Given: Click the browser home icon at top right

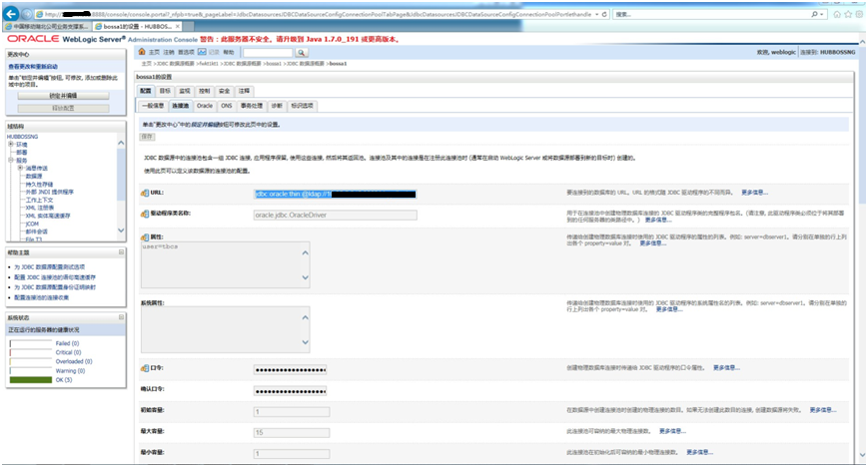Looking at the screenshot, I should click(x=837, y=14).
